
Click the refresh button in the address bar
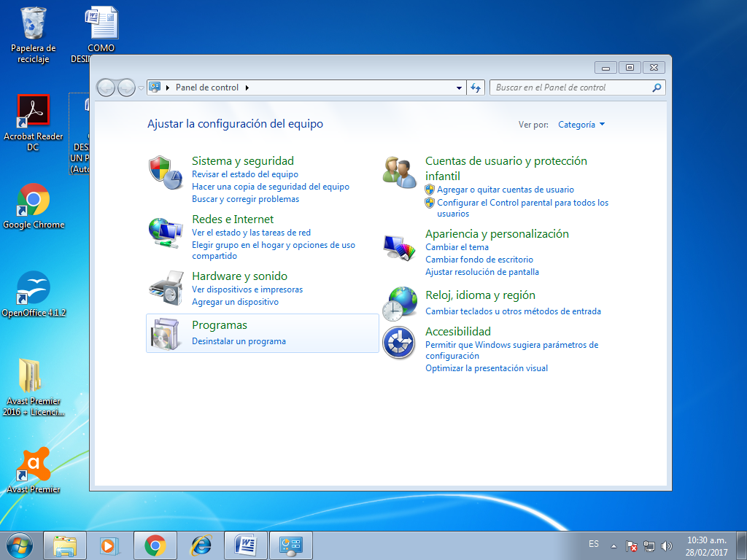coord(475,87)
